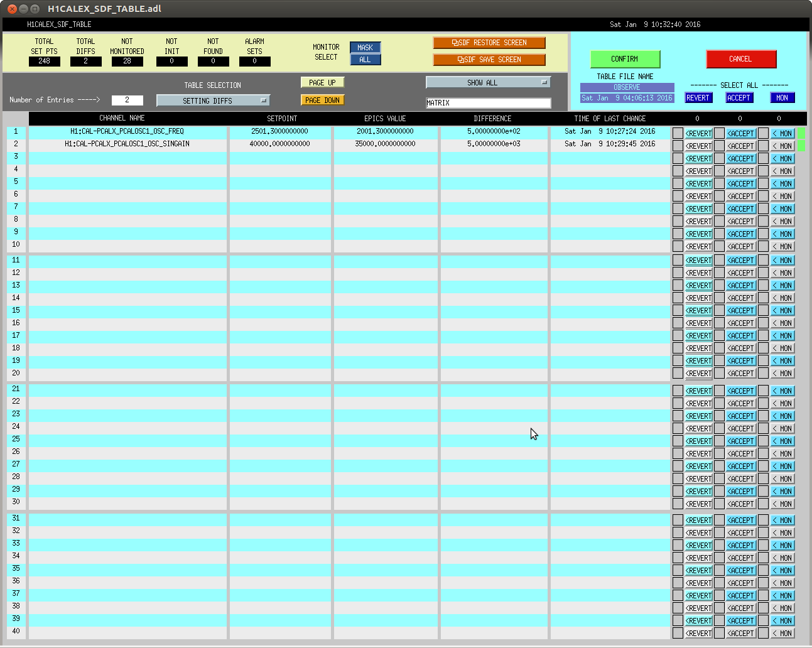
Task: Toggle the monitor checkbox in row 1
Action: pyautogui.click(x=763, y=133)
